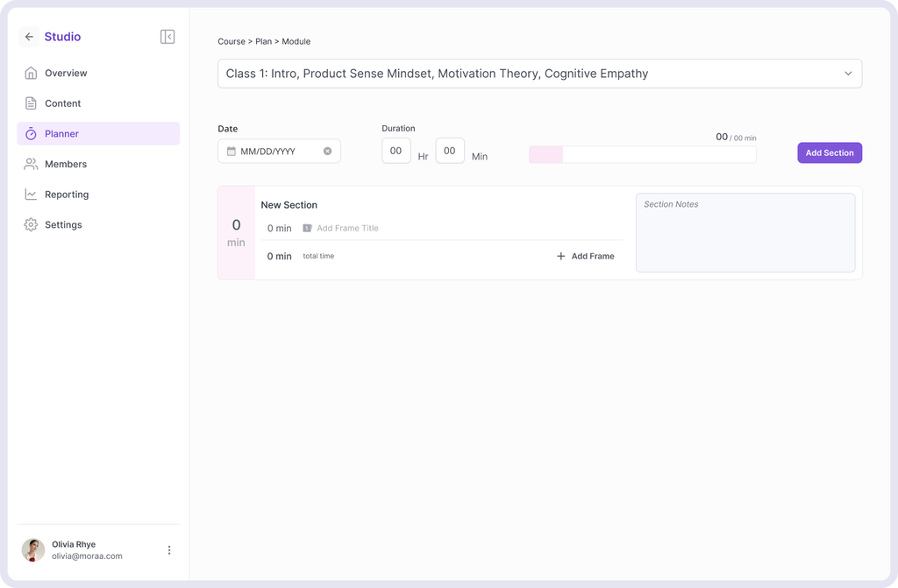The height and width of the screenshot is (588, 898).
Task: Collapse the sidebar with the panel icon
Action: pos(167,37)
